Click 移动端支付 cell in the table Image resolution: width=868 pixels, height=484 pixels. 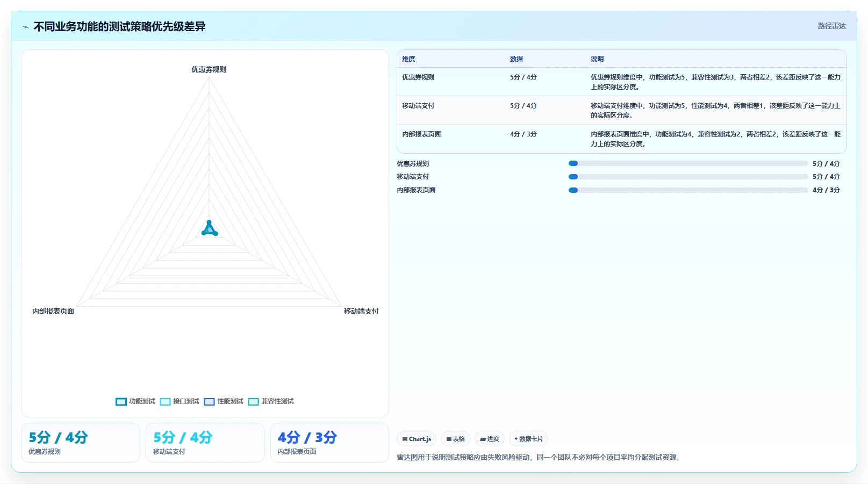point(418,106)
